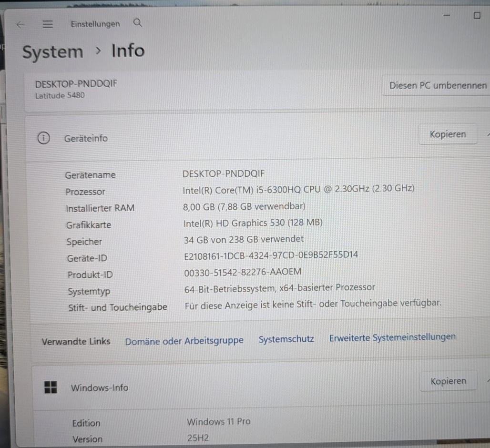Collapse the Geräteinfo section chevron
This screenshot has width=490, height=448.
pos(488,134)
